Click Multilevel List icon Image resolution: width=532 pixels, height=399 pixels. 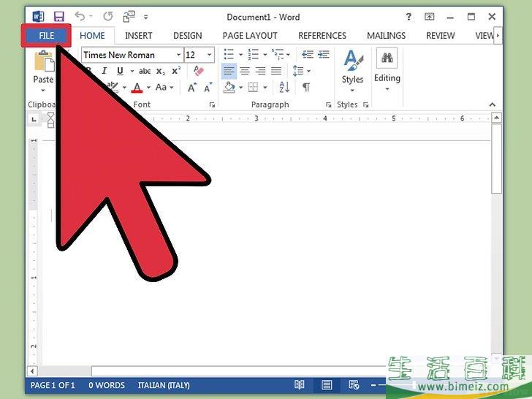pyautogui.click(x=278, y=54)
